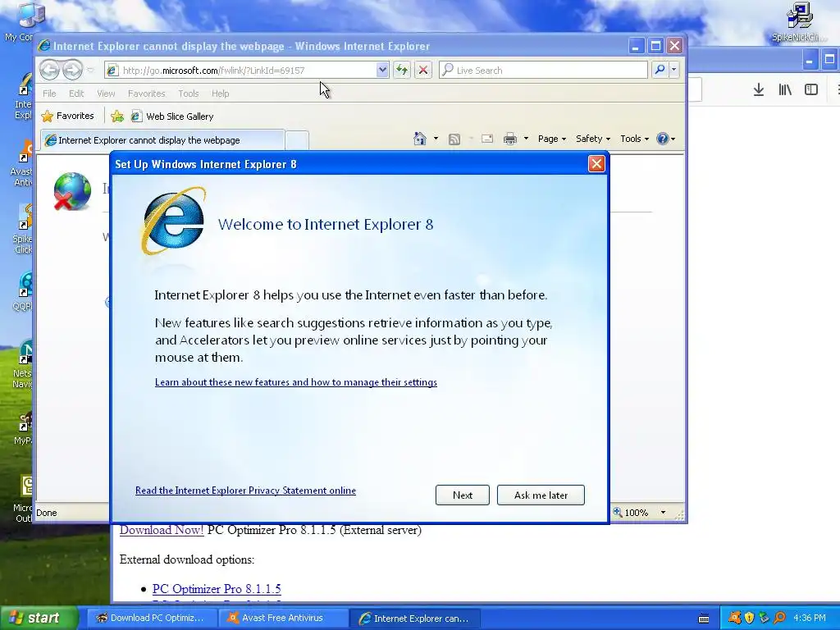Screen dimensions: 840x630
Task: Expand the Print dropdown arrow
Action: point(526,139)
